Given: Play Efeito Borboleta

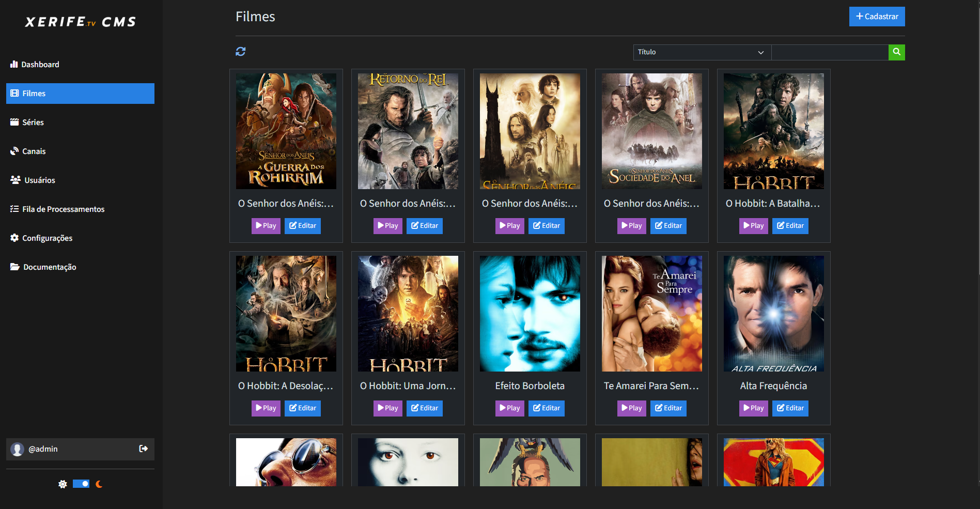Looking at the screenshot, I should pos(510,408).
